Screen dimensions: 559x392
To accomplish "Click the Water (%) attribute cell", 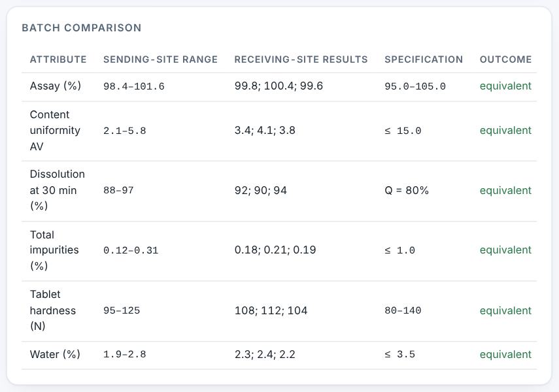I will click(x=55, y=354).
